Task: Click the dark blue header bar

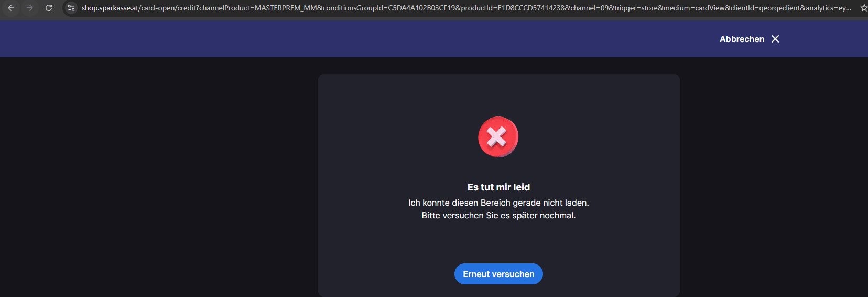Action: (367, 39)
